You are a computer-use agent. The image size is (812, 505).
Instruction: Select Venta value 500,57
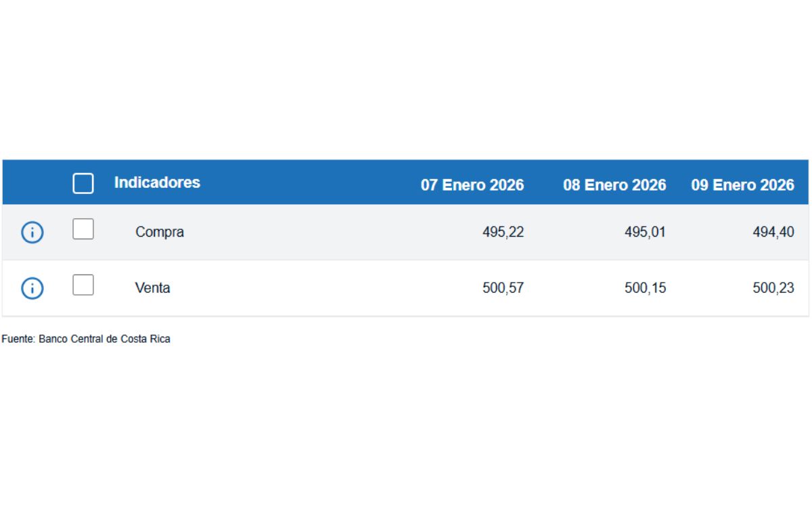503,289
